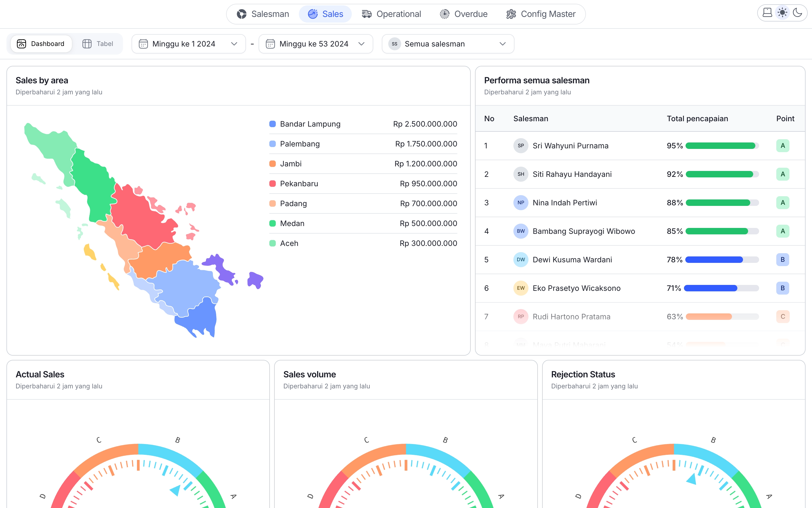Click calendar icon in start week selector
Screen dimensions: 812x508
coord(143,44)
